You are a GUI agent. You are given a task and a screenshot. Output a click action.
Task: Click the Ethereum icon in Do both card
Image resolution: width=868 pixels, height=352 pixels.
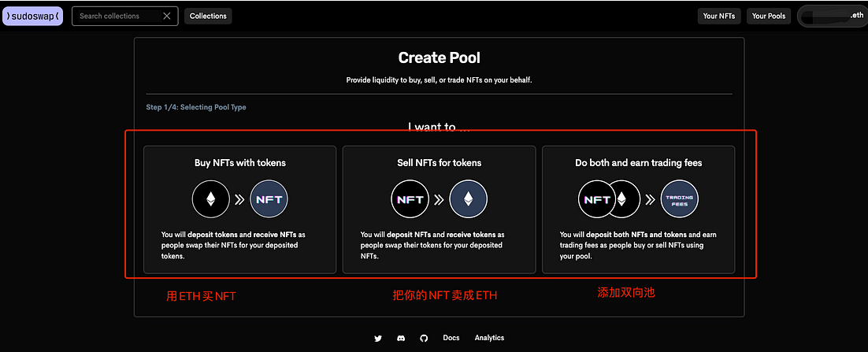pos(625,199)
